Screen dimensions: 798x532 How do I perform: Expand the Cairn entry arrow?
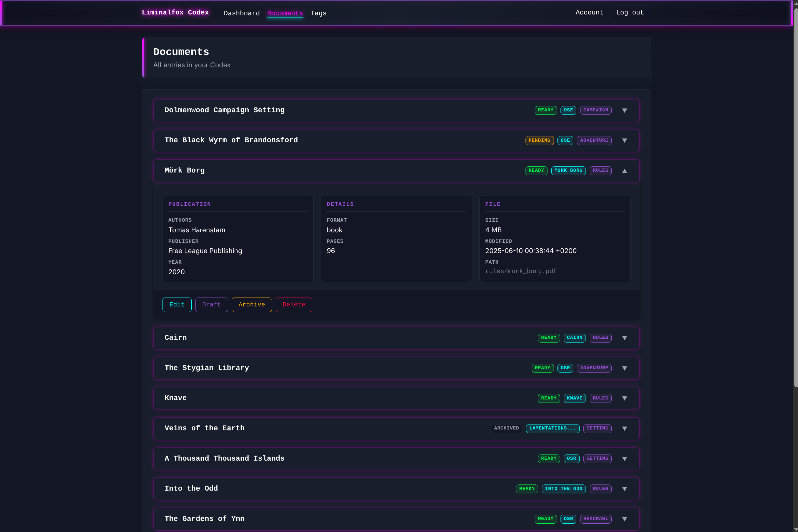624,338
